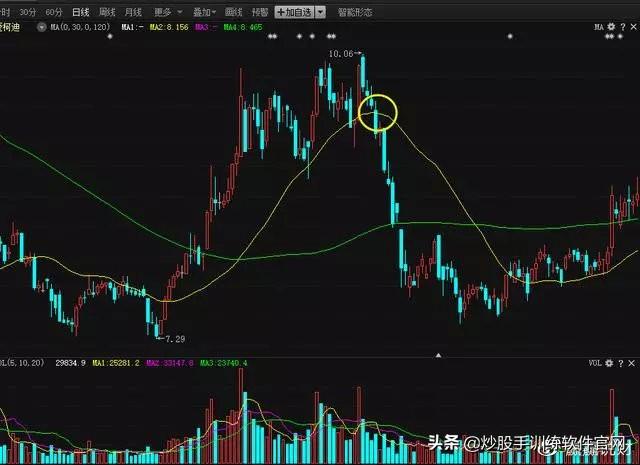Screen dimensions: 640x465
Task: Click the VOL MA3:23740.4 label
Action: [224, 363]
